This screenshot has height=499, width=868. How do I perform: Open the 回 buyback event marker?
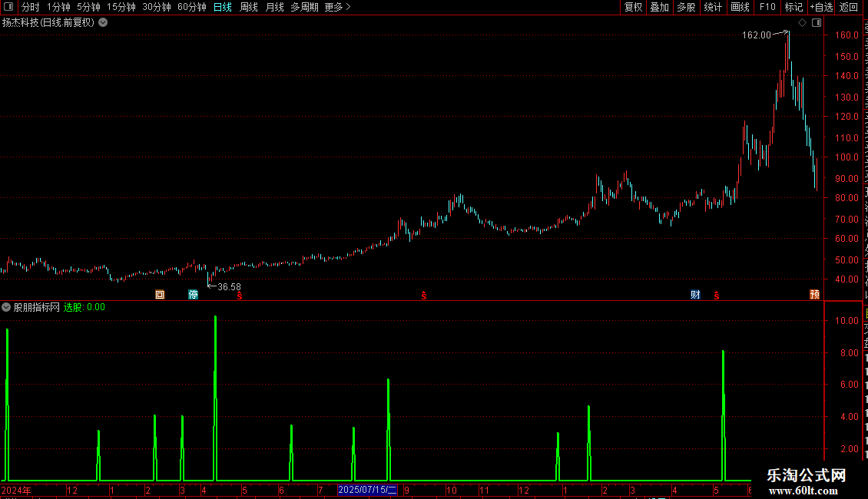pyautogui.click(x=160, y=294)
